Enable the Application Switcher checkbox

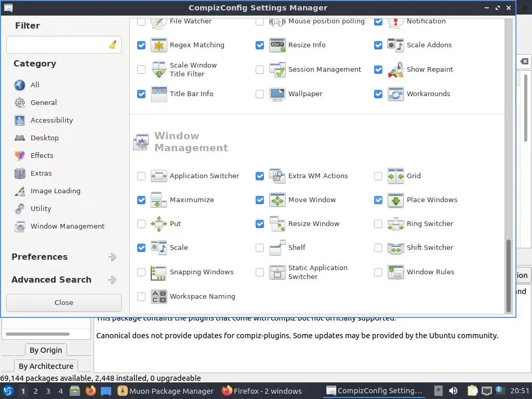point(141,176)
